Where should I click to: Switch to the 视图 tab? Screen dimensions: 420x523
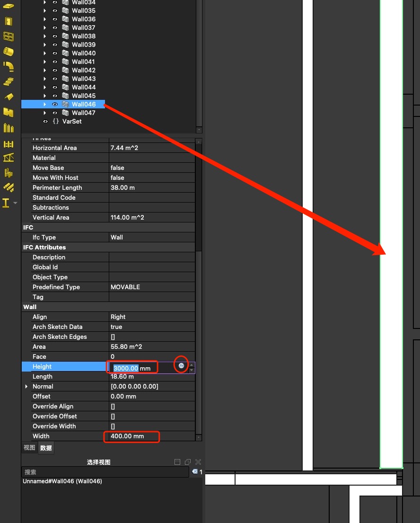[29, 448]
